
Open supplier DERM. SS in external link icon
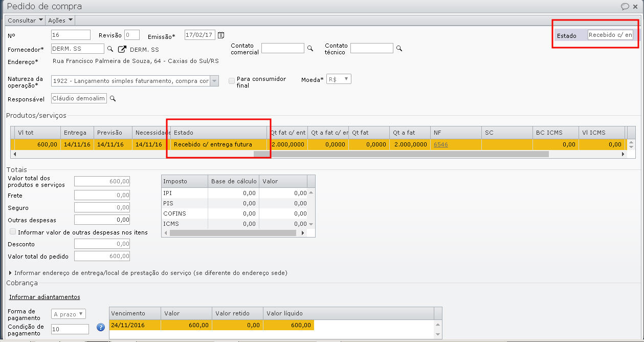122,49
